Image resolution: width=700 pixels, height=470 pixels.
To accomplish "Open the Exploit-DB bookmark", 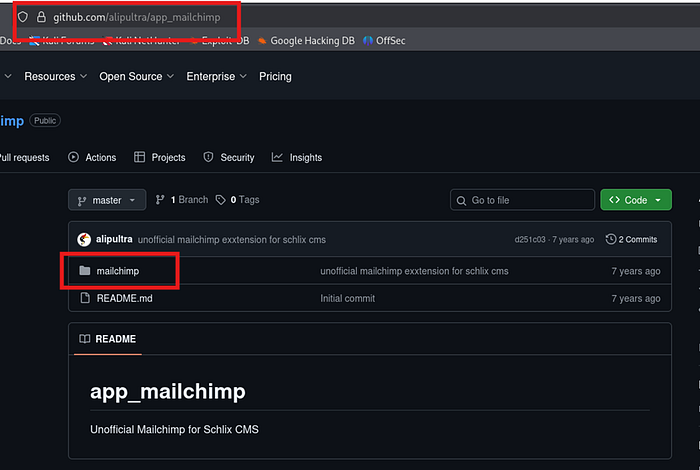I will tap(220, 41).
